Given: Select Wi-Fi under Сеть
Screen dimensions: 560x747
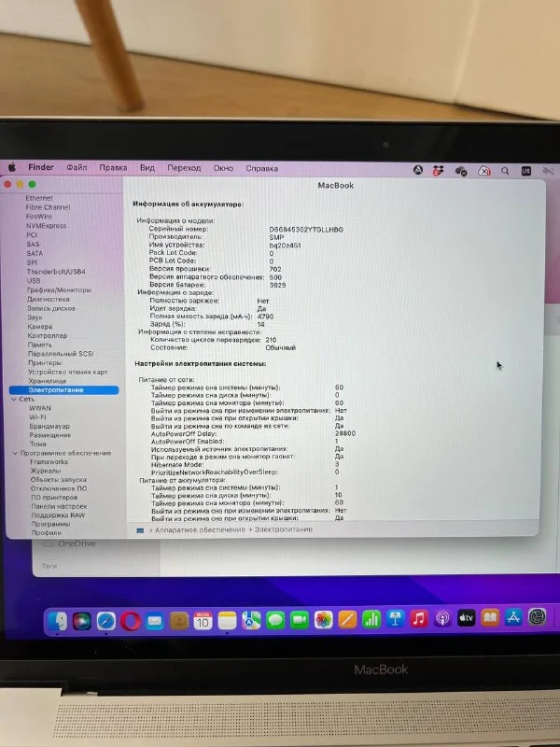Looking at the screenshot, I should tap(37, 417).
